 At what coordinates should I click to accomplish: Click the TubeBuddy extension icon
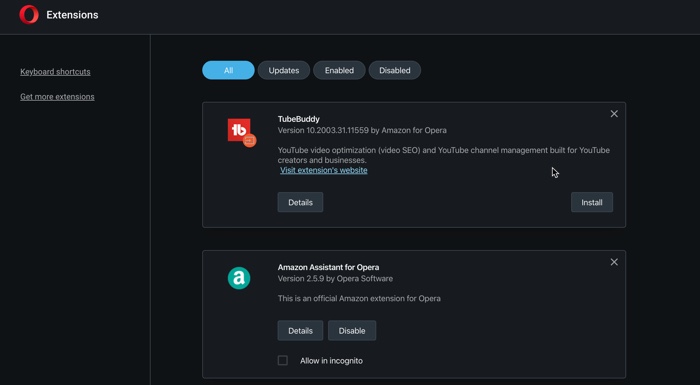pos(241,132)
